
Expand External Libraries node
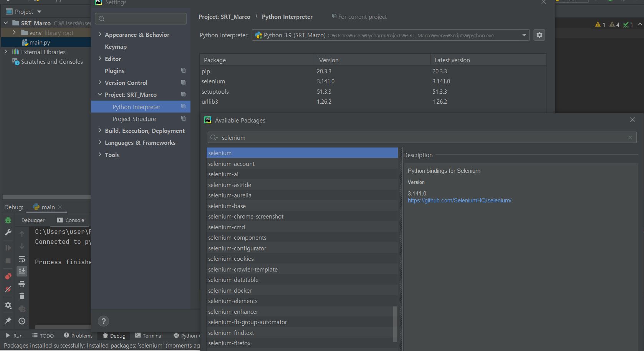pos(6,51)
